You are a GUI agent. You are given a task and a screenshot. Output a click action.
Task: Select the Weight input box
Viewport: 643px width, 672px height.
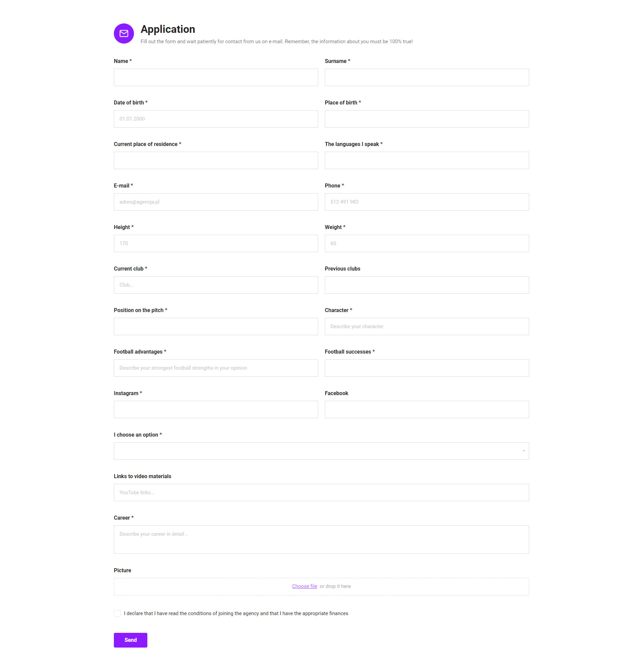(x=427, y=243)
